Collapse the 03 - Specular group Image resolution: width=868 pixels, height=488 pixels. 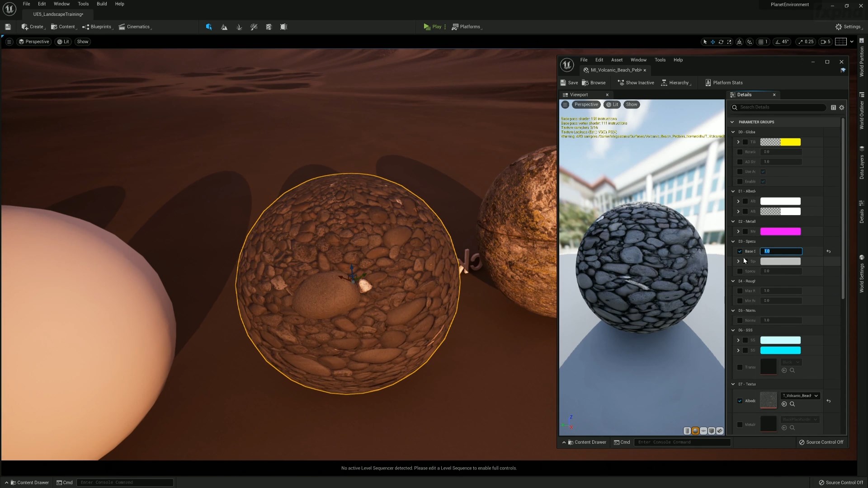point(733,241)
